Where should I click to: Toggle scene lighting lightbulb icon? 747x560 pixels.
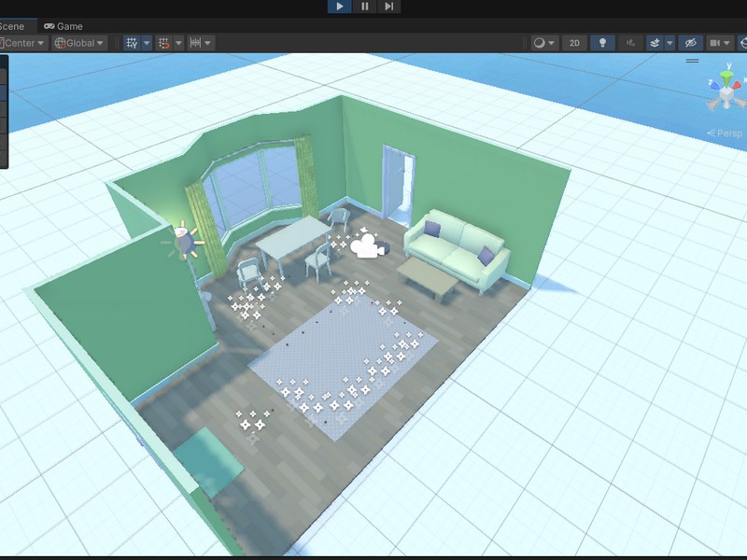(602, 43)
